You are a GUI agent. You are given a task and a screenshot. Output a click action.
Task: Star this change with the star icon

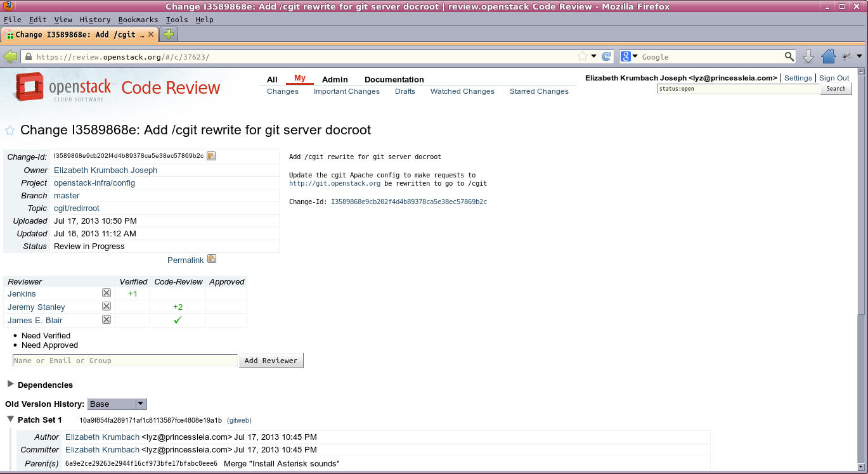[x=10, y=131]
